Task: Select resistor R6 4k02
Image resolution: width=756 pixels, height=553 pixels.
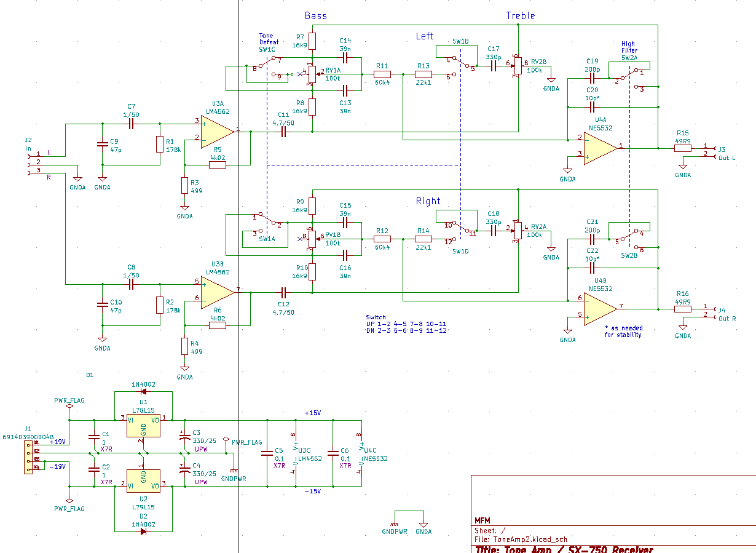Action: 218,325
